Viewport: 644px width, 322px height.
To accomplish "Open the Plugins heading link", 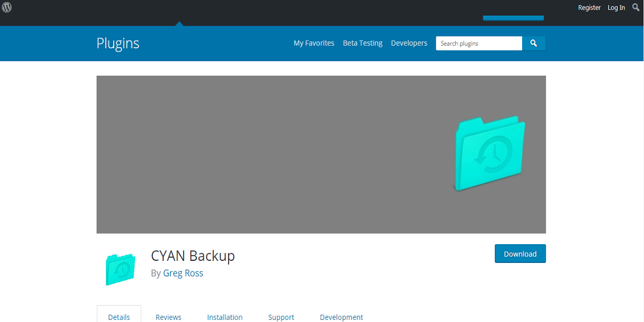I will point(118,43).
